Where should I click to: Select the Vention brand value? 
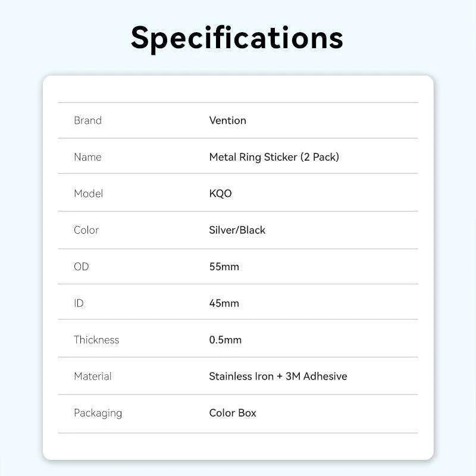[x=227, y=120]
